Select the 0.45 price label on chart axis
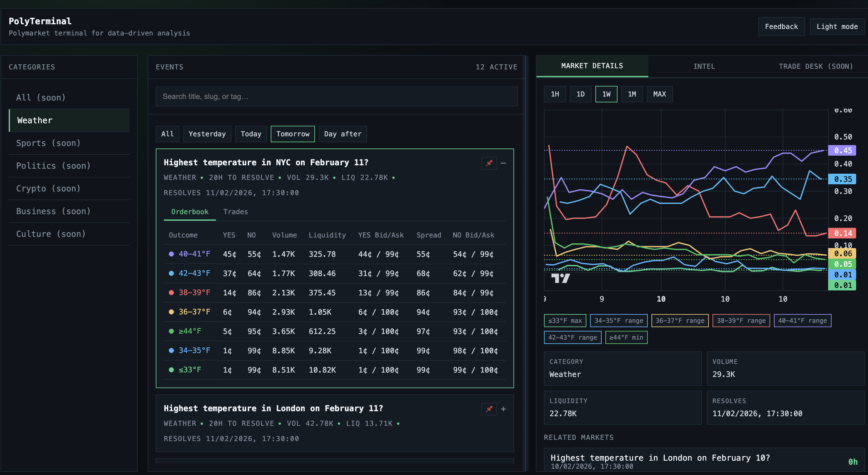This screenshot has width=868, height=475. click(842, 151)
